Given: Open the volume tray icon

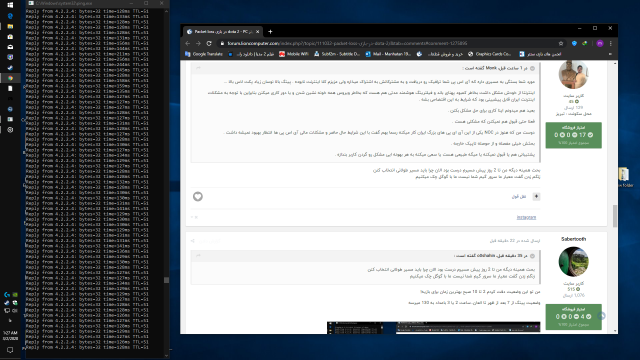Looking at the screenshot, I should pos(15,311).
